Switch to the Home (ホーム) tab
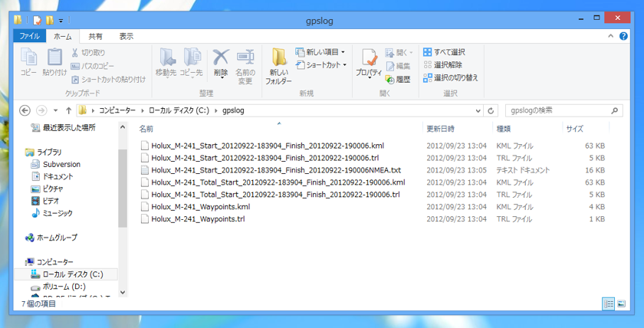644x328 pixels. (62, 37)
